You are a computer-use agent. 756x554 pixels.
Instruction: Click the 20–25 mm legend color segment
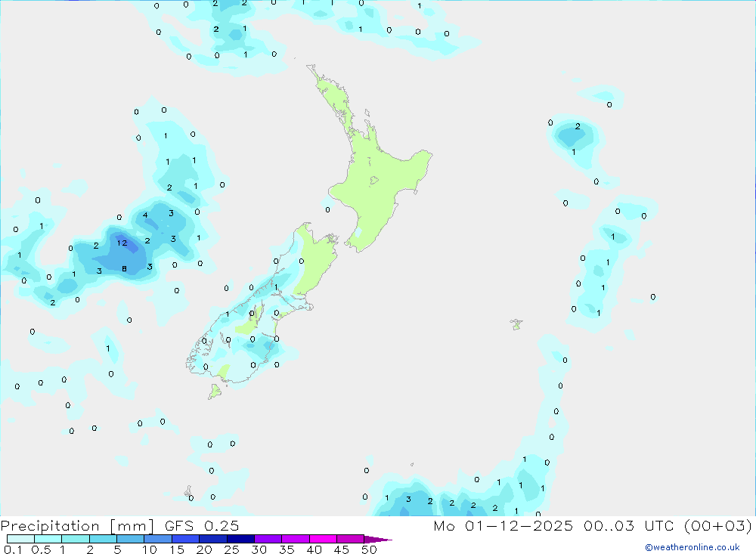tap(212, 539)
